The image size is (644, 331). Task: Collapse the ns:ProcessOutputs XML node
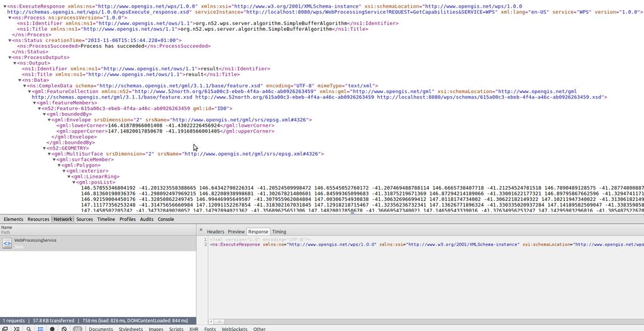click(x=10, y=57)
